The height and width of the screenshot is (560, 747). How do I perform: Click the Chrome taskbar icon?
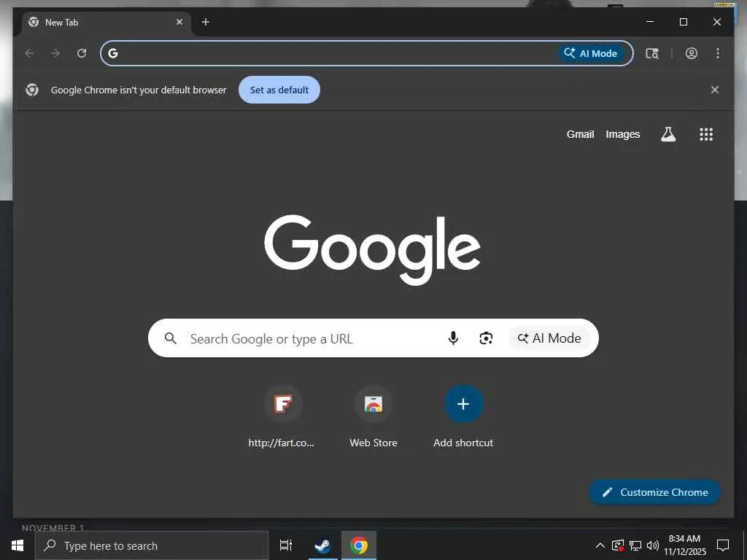click(359, 545)
